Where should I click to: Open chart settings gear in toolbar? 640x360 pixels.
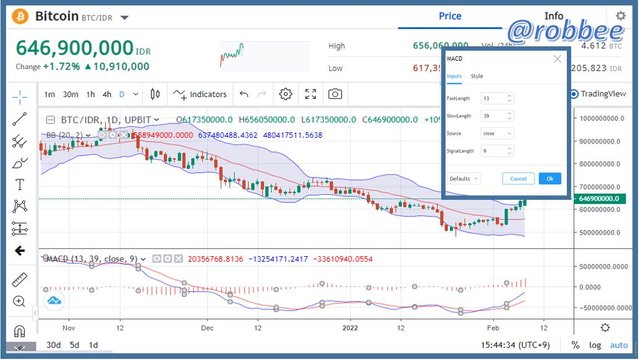[285, 94]
